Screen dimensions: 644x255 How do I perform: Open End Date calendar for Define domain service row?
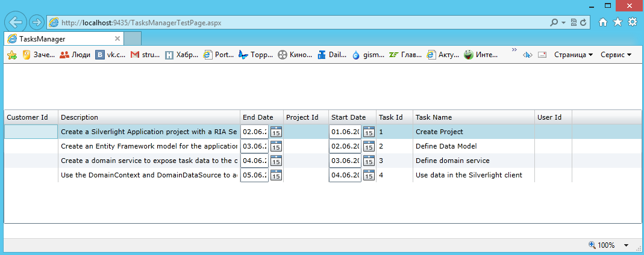pos(276,161)
